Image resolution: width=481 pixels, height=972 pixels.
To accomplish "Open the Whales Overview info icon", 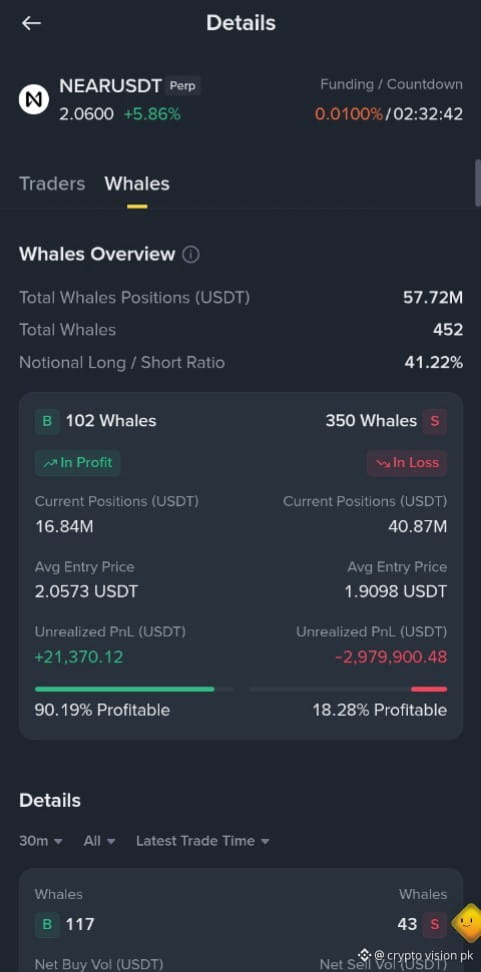I will (191, 255).
